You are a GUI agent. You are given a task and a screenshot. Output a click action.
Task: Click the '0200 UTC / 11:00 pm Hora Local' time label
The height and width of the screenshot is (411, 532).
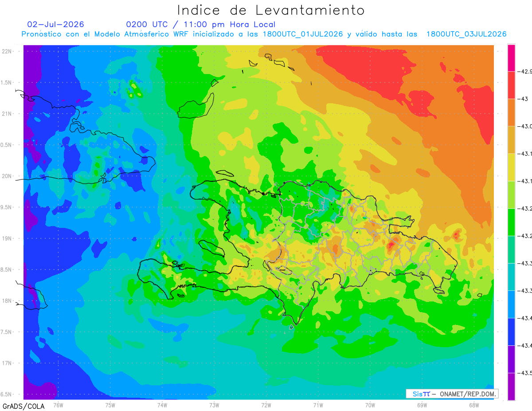(200, 24)
